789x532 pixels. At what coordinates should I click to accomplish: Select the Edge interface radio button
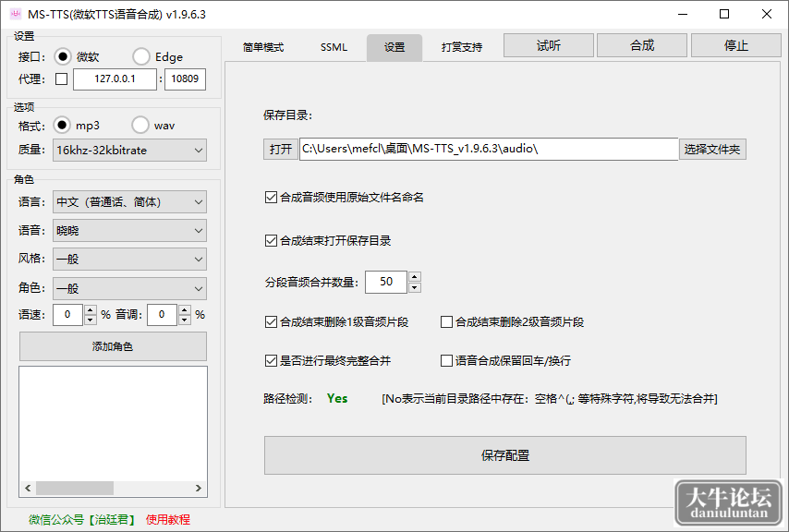coord(140,57)
